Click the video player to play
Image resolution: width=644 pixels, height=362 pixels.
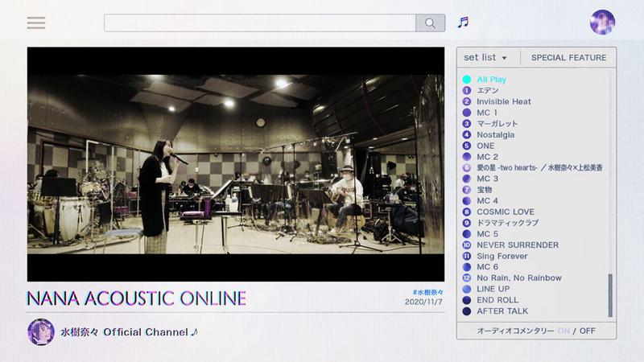click(x=235, y=164)
